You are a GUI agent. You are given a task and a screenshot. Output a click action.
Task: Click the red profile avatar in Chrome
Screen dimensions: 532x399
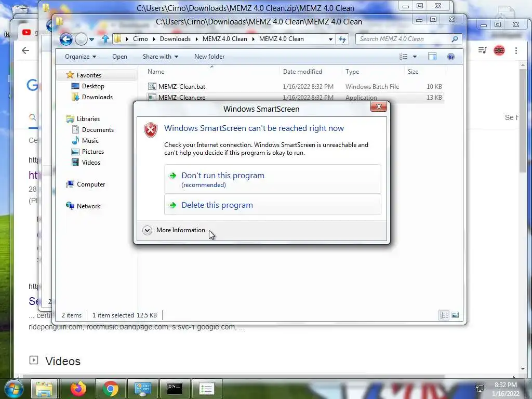coord(499,50)
